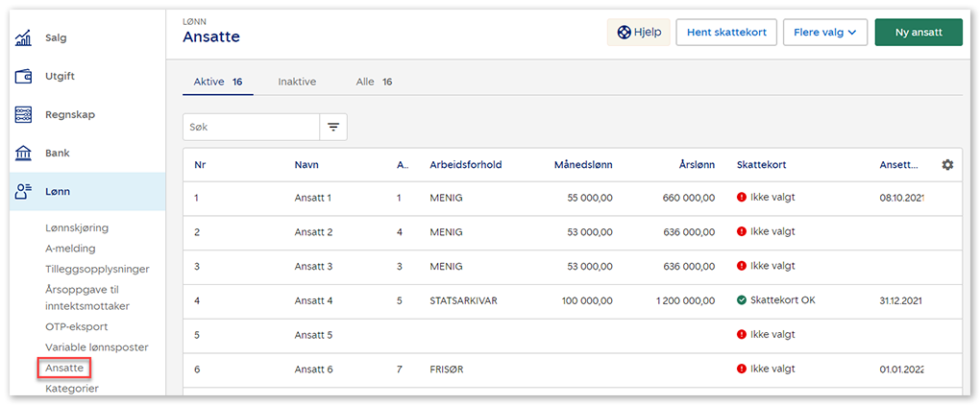The height and width of the screenshot is (405, 980).
Task: Click the Regnskap ledger icon
Action: [23, 115]
